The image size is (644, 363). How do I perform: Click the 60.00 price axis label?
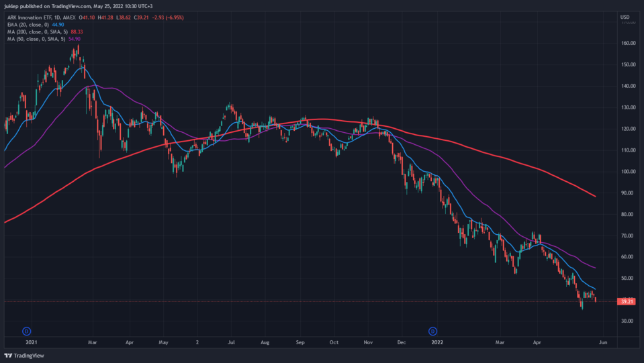point(627,257)
